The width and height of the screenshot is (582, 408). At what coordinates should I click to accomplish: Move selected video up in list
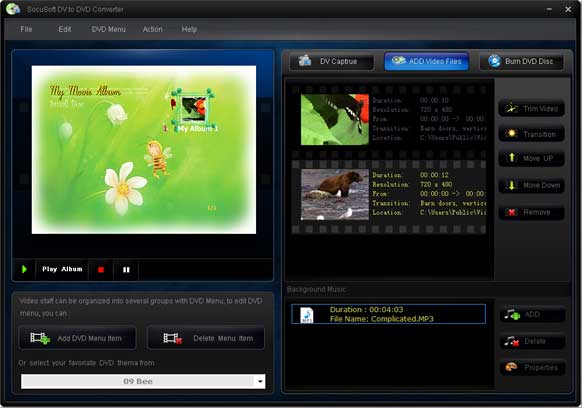tap(532, 159)
